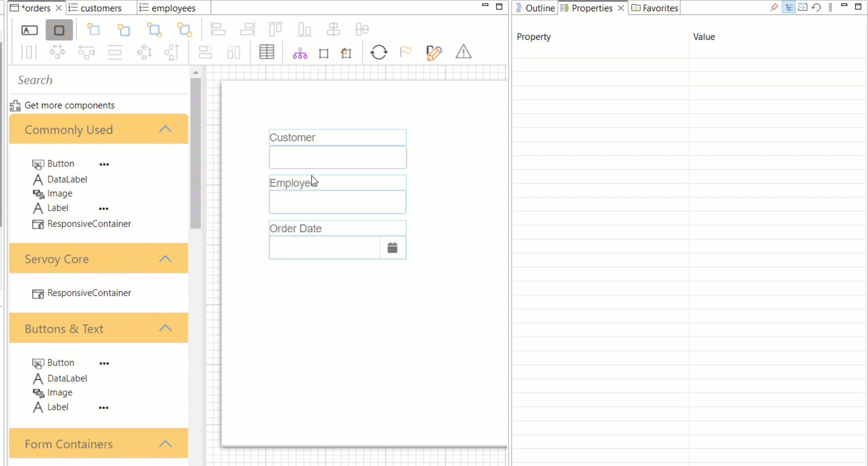Click the palette Search input field
This screenshot has height=466, width=868.
click(x=99, y=80)
